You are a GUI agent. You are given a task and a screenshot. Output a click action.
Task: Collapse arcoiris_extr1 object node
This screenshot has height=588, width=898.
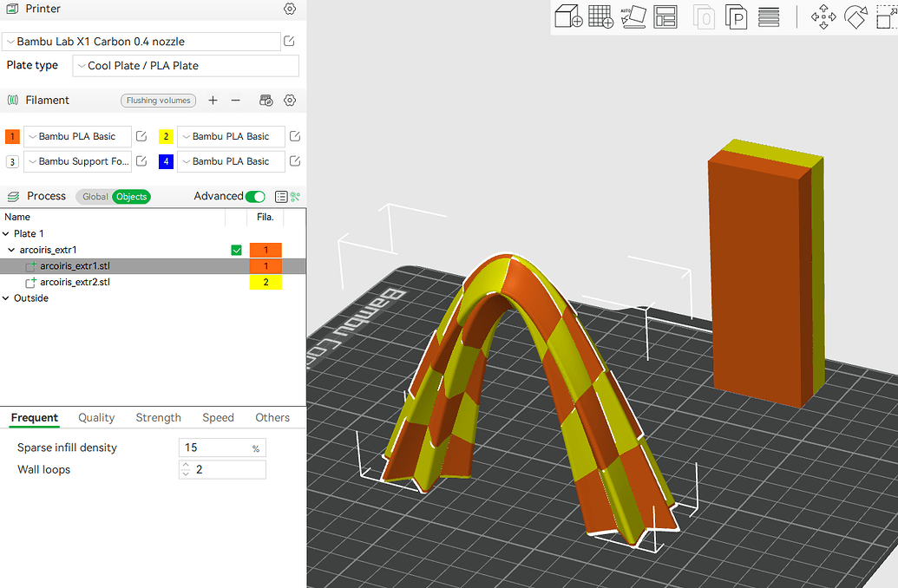[x=11, y=250]
